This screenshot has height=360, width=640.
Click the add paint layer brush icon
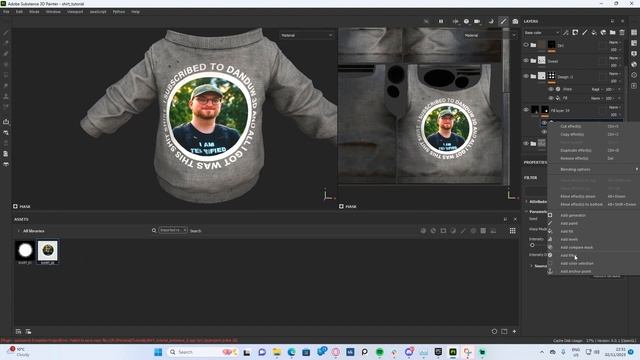click(x=584, y=33)
